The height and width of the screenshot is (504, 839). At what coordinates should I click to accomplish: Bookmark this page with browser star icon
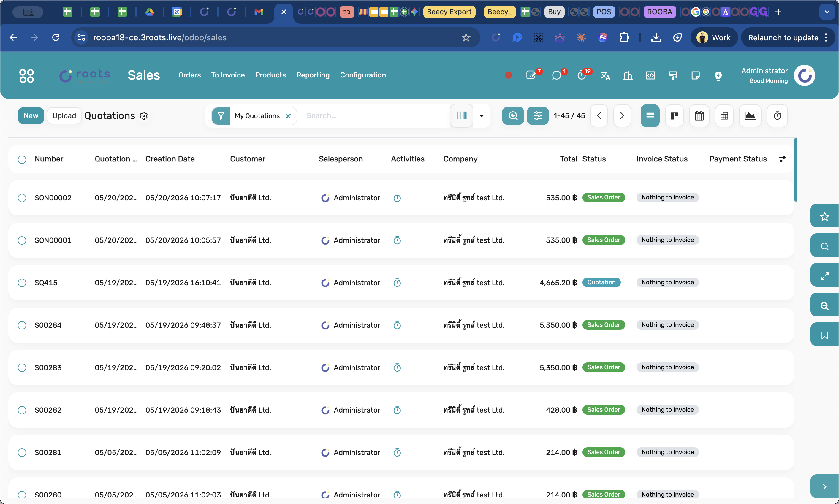466,37
